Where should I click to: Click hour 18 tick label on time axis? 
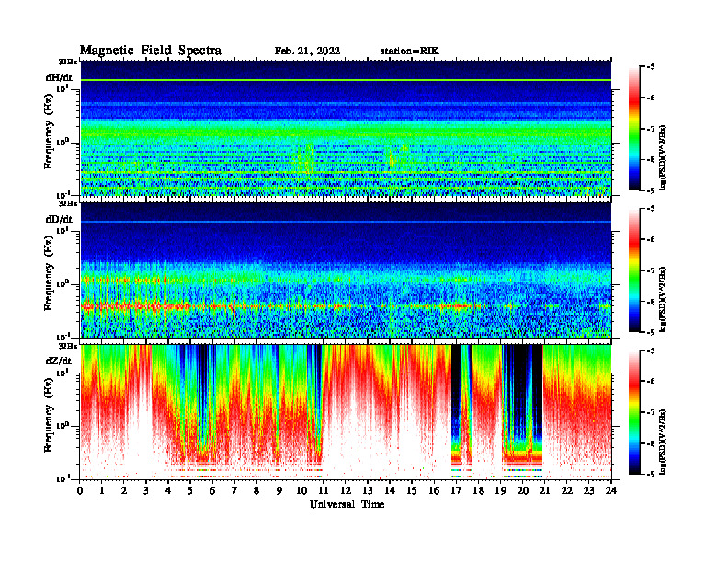coord(478,491)
